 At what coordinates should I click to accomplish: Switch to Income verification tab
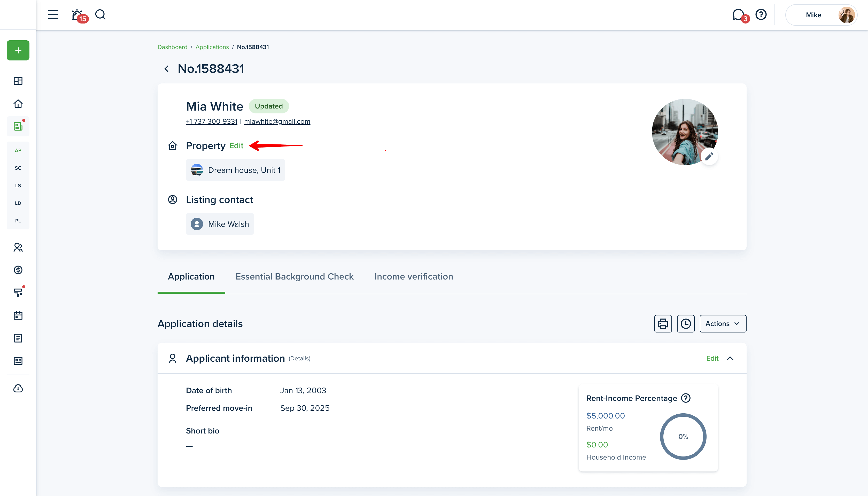(x=414, y=277)
